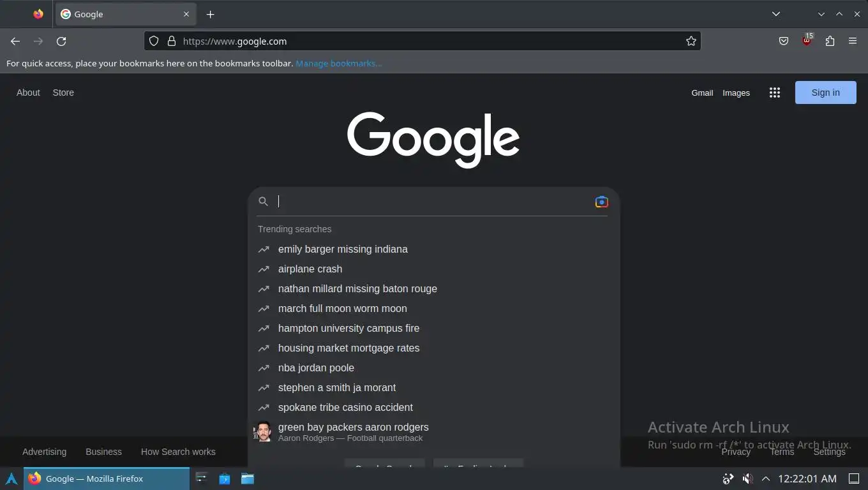The height and width of the screenshot is (490, 868).
Task: Open the Dolphin file manager taskbar icon
Action: tap(247, 479)
